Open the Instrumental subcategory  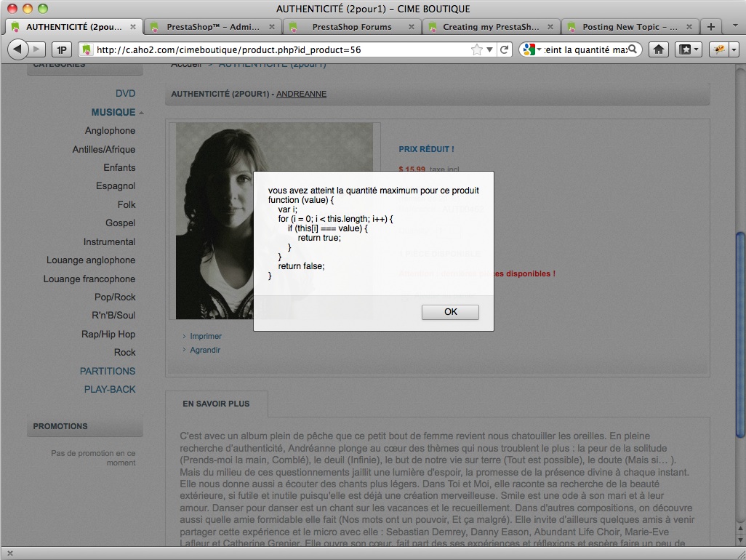click(109, 241)
